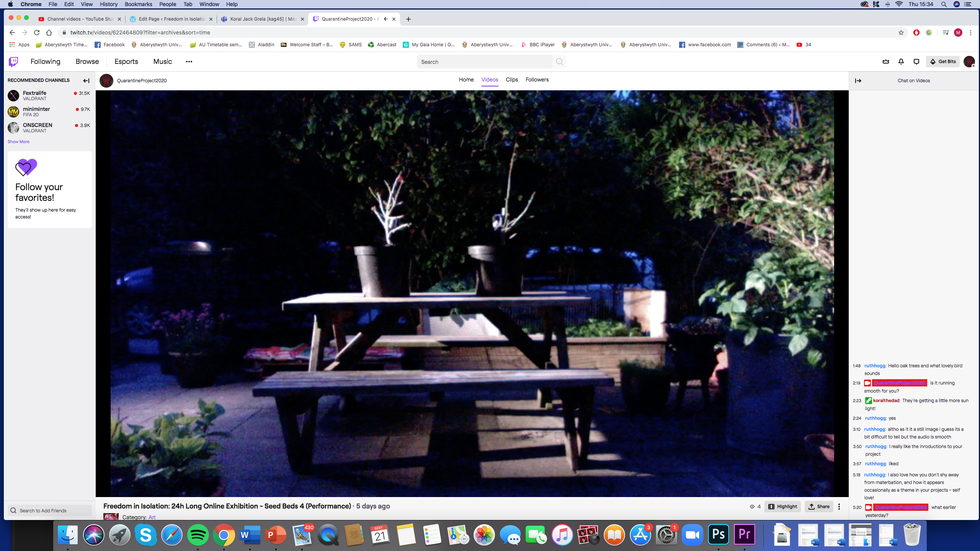The width and height of the screenshot is (980, 551).
Task: Open the Apps bookmarks shortcut
Action: (x=20, y=45)
